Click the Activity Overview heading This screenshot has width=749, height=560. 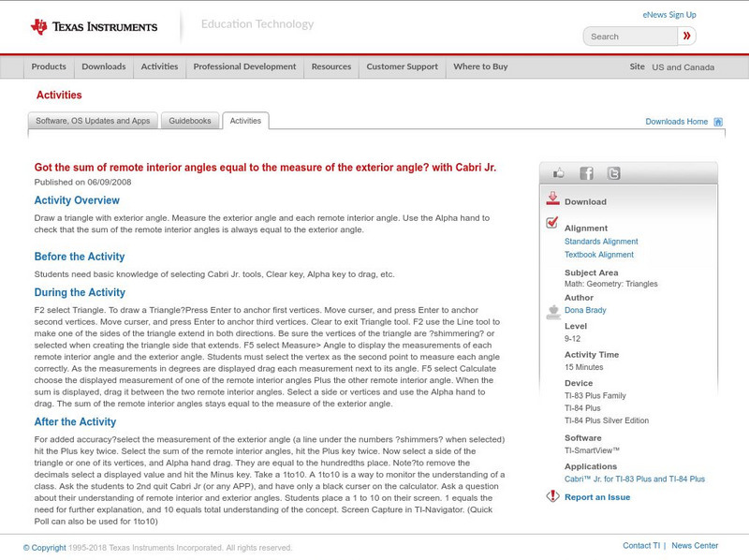click(77, 200)
